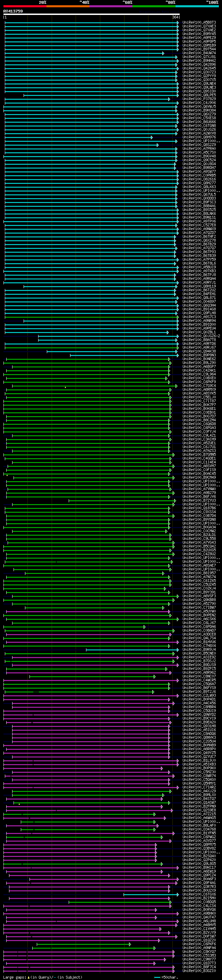Select hit label UniRef100_B1L9J0
222x980 pixels.
(199, 761)
